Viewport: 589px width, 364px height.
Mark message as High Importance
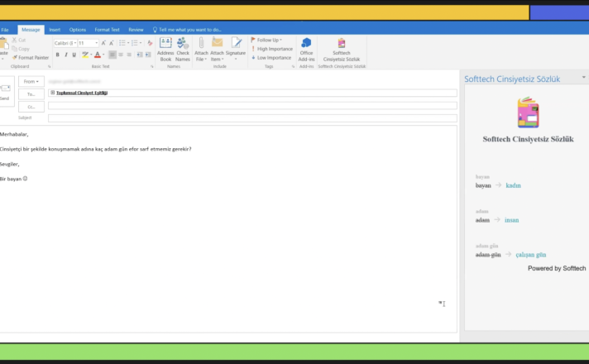[272, 49]
